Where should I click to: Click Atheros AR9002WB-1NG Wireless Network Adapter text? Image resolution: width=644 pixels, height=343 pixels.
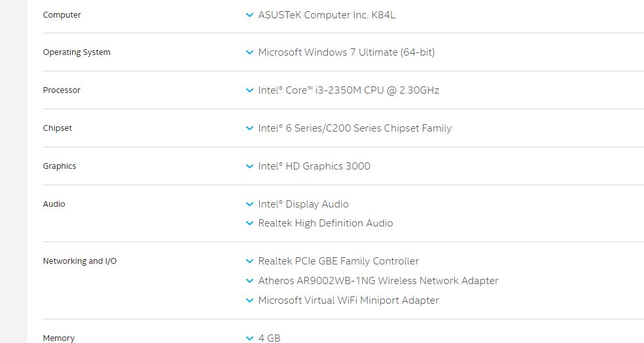tap(378, 281)
